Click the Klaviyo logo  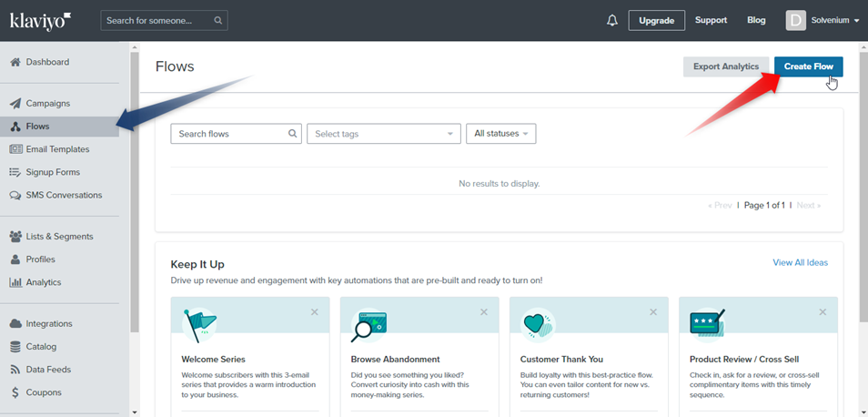[41, 21]
